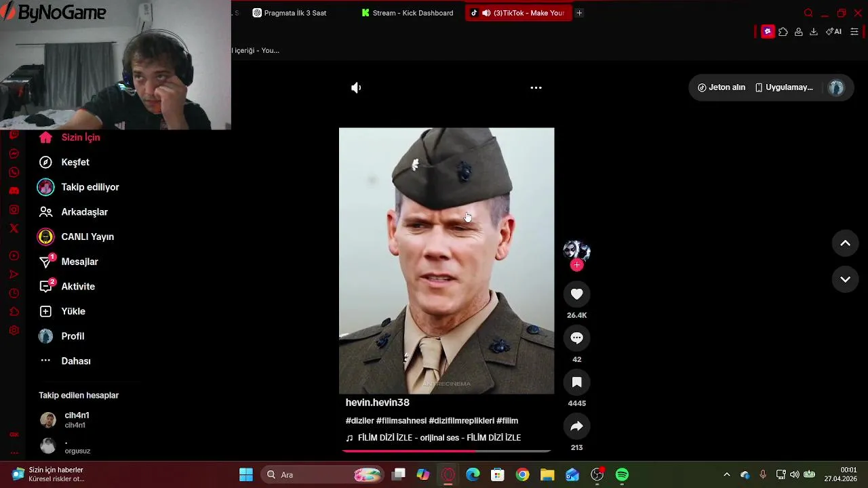Open the creator's avatar beside the video
This screenshot has height=488, width=868.
pos(576,251)
